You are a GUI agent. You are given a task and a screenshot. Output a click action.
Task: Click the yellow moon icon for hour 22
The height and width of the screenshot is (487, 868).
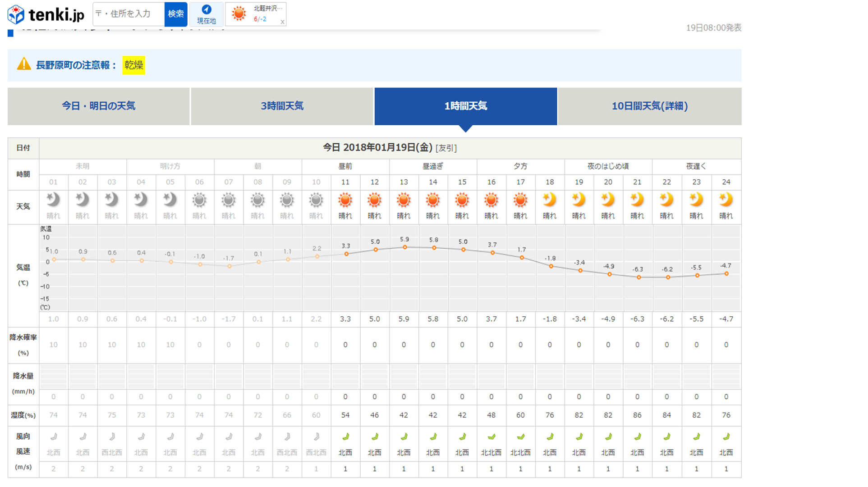[666, 199]
